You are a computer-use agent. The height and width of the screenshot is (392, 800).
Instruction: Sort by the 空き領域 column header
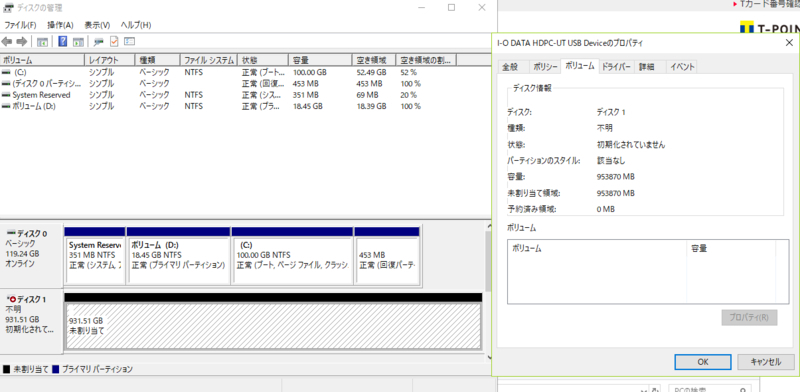click(x=374, y=60)
